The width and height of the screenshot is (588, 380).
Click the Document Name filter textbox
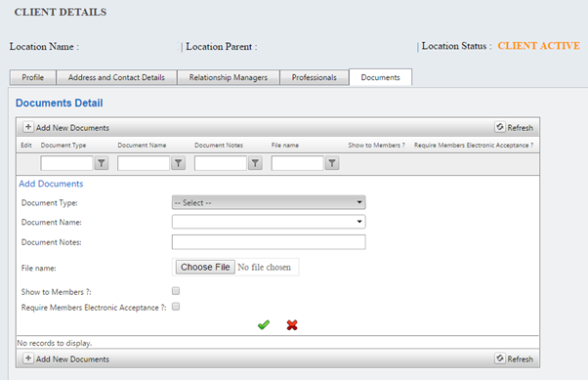(x=144, y=163)
